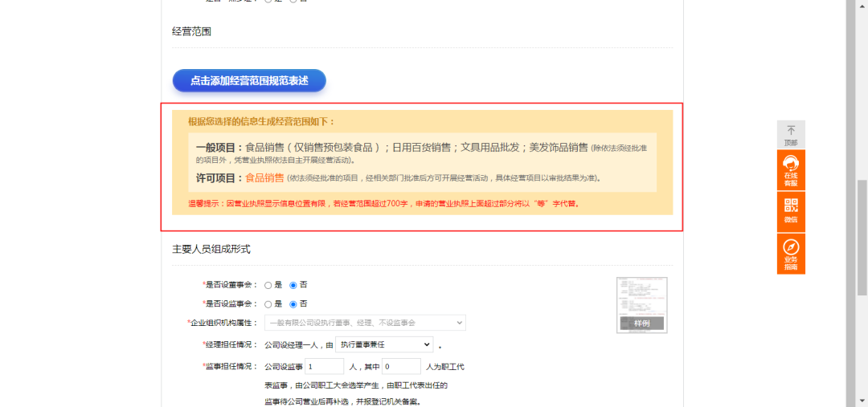Viewport: 868px width, 407px height.
Task: Click the 根据您选择的信息生成经营范围如下 heading
Action: coord(261,122)
